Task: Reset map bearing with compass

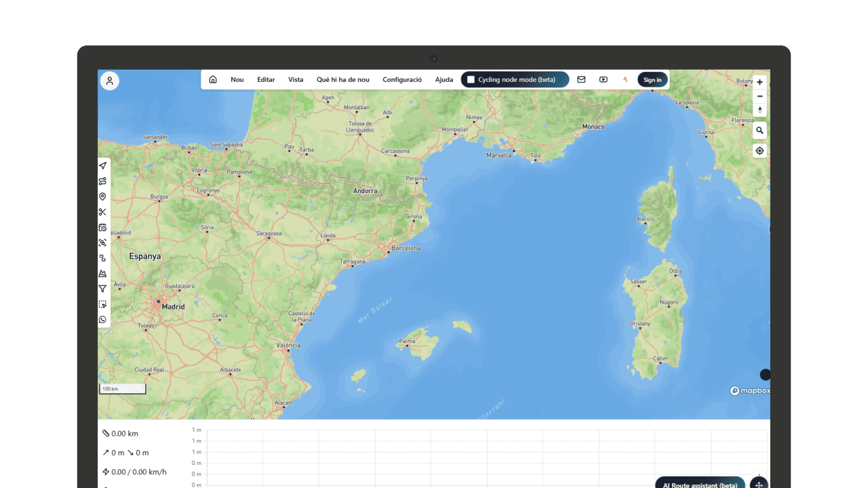Action: 759,110
